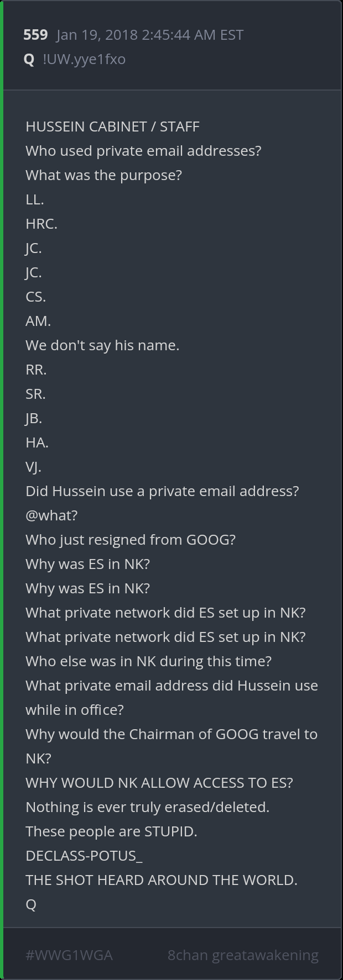Image resolution: width=343 pixels, height=980 pixels.
Task: Click "THE SHOT HEARD AROUND THE WORLD." line
Action: 162,880
